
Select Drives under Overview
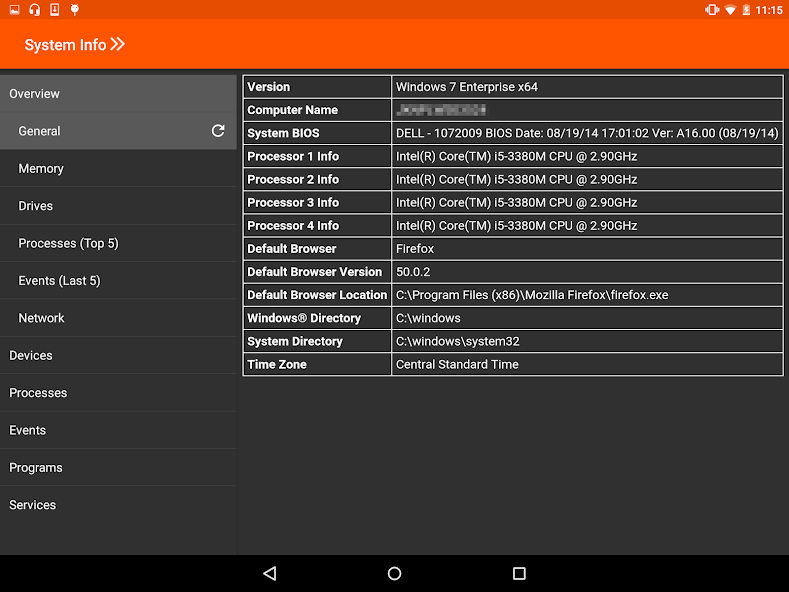click(x=118, y=206)
